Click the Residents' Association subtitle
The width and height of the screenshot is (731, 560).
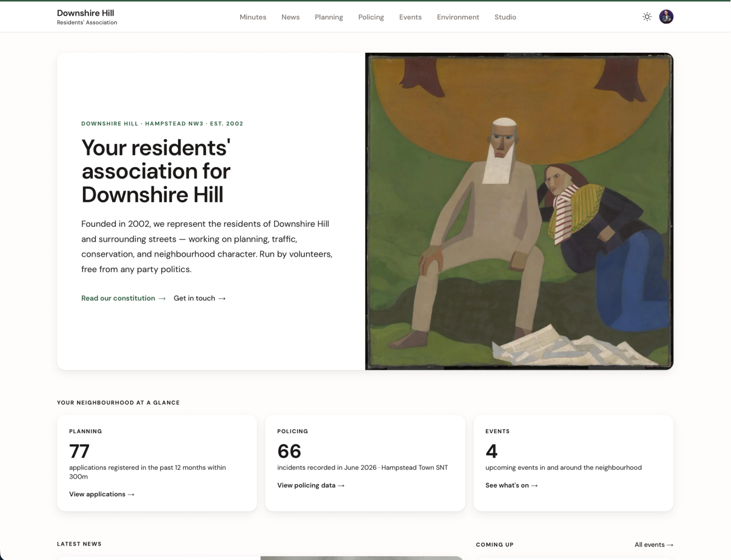[87, 22]
